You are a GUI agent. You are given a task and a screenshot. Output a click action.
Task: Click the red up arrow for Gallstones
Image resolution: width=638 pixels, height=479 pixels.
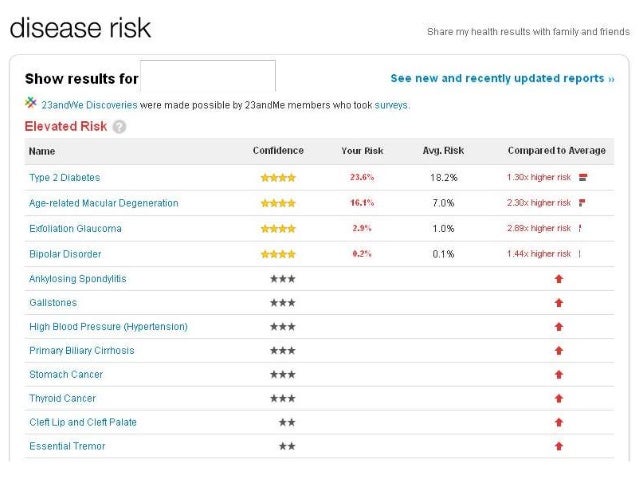pyautogui.click(x=558, y=303)
